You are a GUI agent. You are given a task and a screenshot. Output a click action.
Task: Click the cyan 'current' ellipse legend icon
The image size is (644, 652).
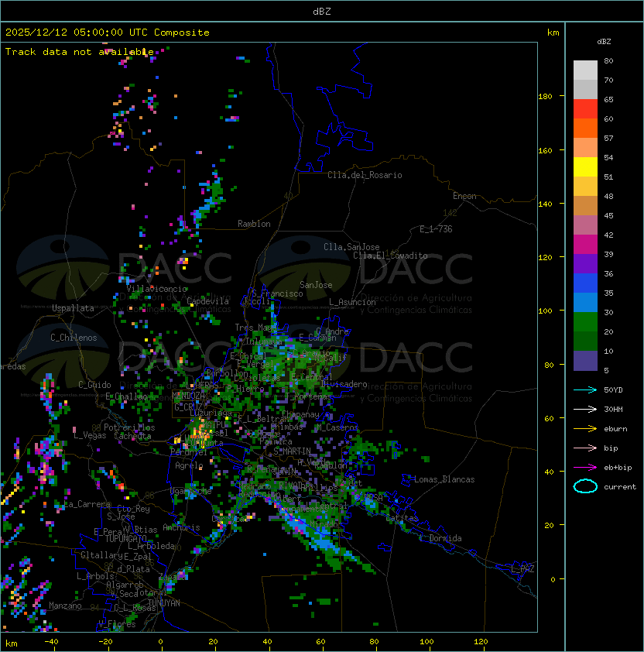(x=585, y=486)
